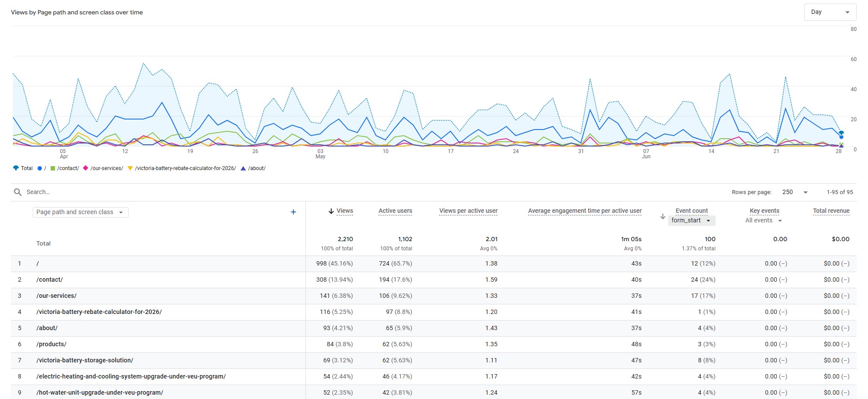Click the 724 (65.7%) active users cell

pos(395,263)
